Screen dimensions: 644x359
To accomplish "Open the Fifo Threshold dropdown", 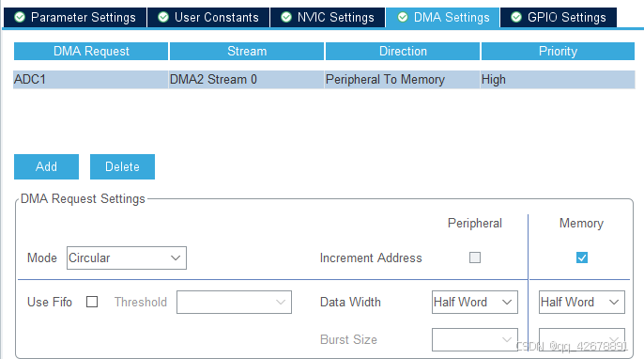I will pyautogui.click(x=234, y=303).
